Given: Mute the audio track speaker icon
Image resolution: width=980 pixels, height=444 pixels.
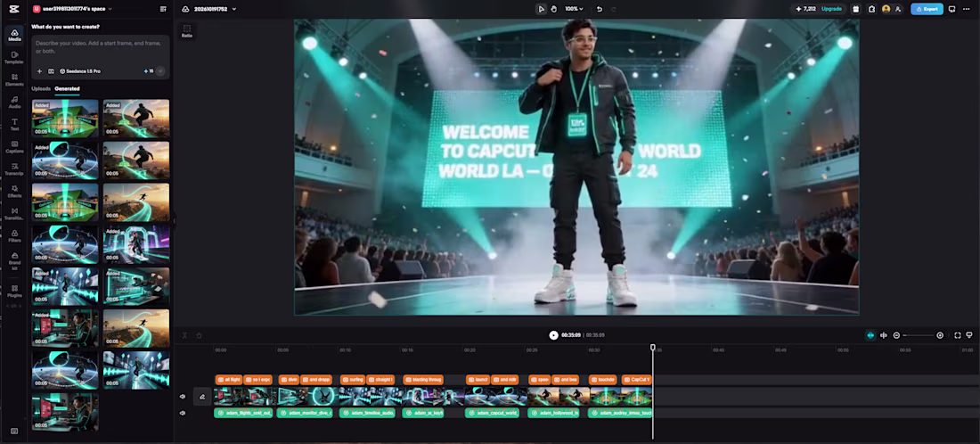Looking at the screenshot, I should (x=183, y=413).
